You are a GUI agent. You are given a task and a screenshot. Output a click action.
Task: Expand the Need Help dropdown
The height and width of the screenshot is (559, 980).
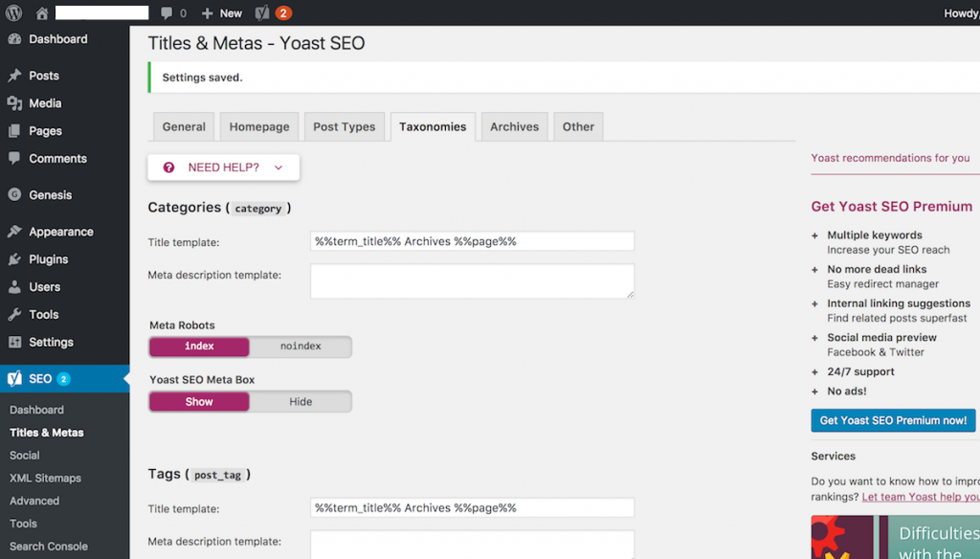pos(224,168)
